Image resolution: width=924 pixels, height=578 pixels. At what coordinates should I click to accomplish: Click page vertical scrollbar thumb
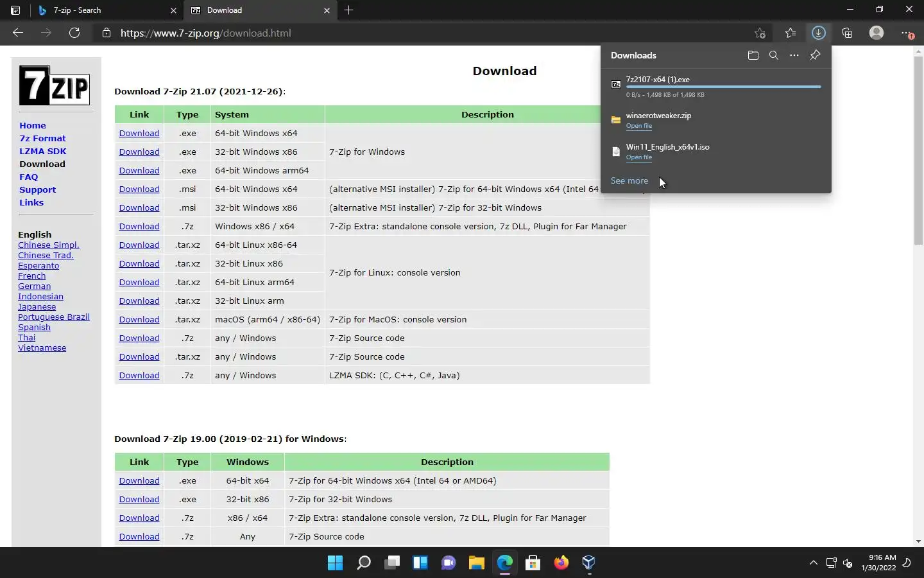918,150
